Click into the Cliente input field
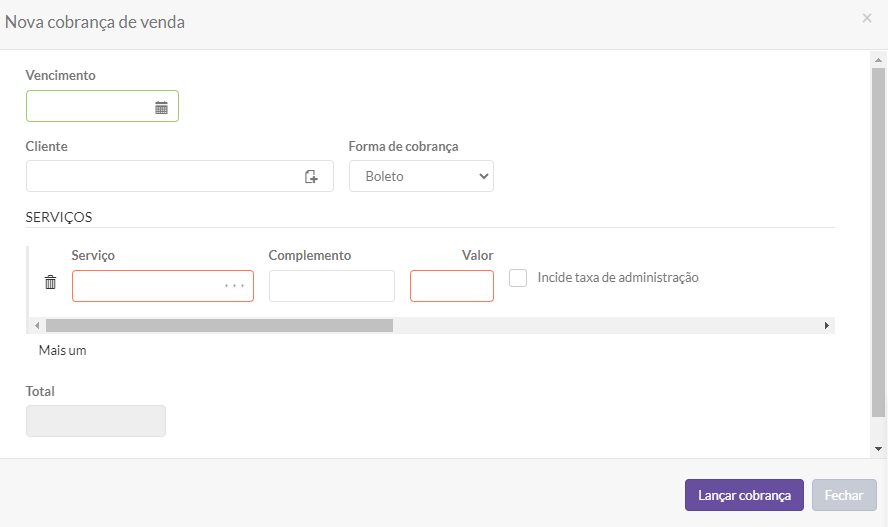 tap(160, 177)
